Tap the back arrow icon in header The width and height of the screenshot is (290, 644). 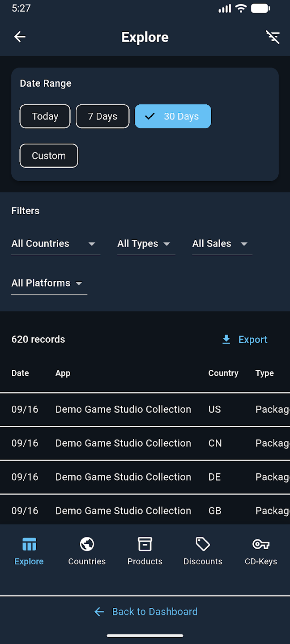(x=20, y=37)
